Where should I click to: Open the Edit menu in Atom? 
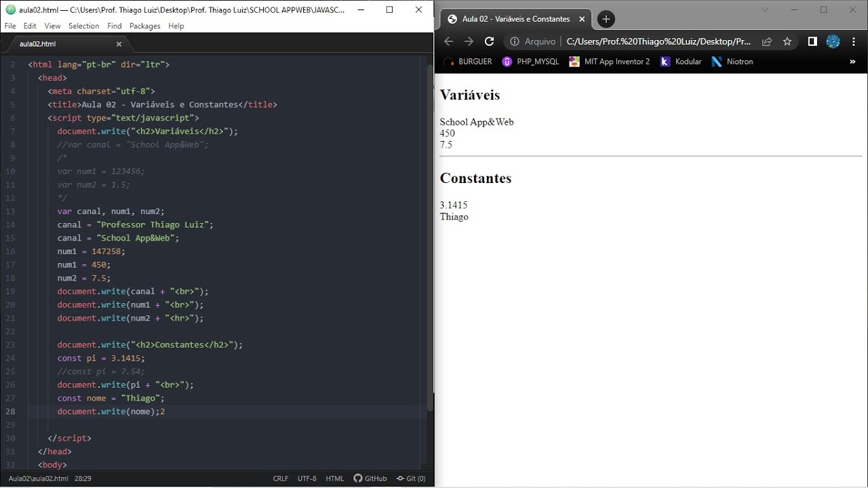(30, 26)
